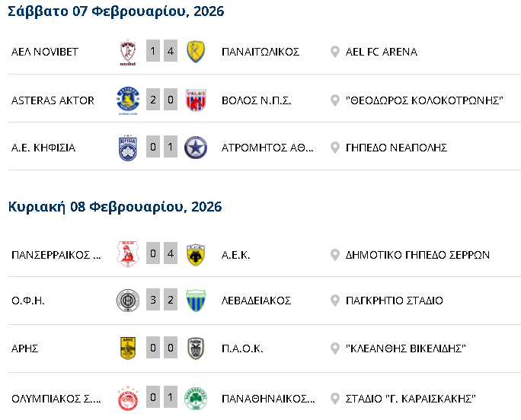Click the Ο.Φ.Η. round crest

tap(128, 301)
